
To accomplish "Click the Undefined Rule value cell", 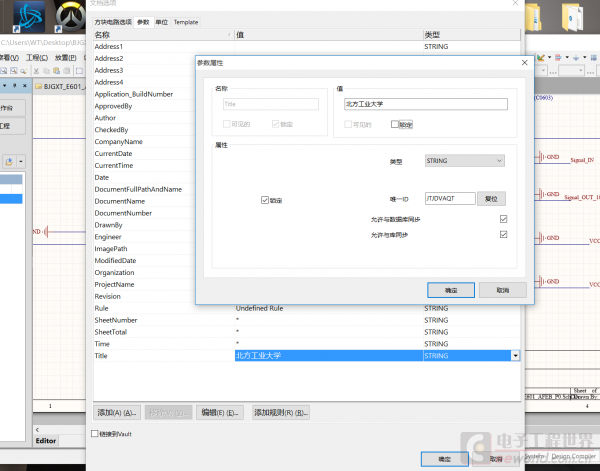I will 329,308.
